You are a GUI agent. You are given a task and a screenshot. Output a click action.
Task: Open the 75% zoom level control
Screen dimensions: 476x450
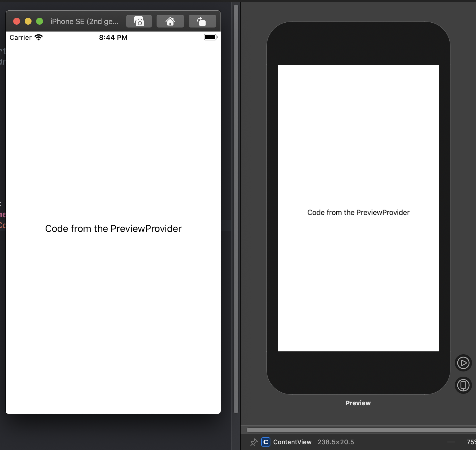coord(471,442)
